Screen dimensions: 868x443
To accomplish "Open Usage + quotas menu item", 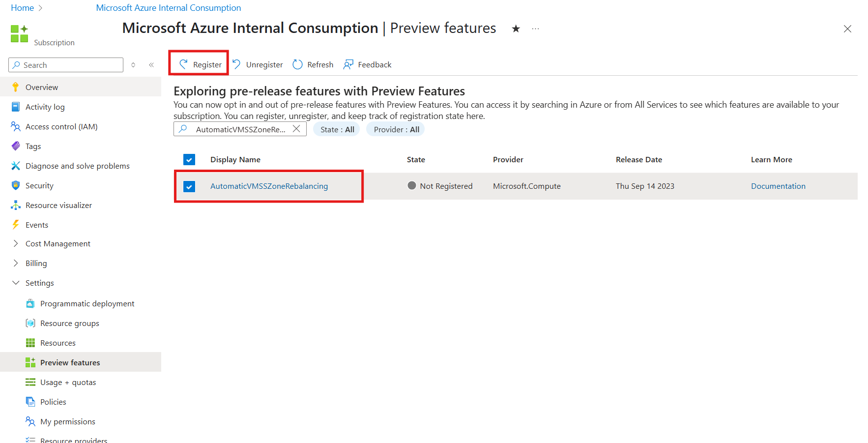I will click(68, 382).
